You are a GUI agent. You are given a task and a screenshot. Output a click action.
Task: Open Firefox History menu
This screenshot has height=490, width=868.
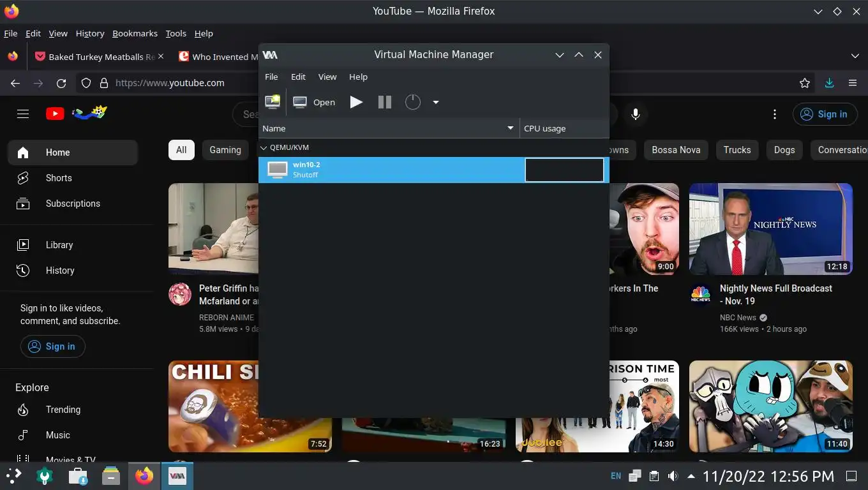click(90, 33)
